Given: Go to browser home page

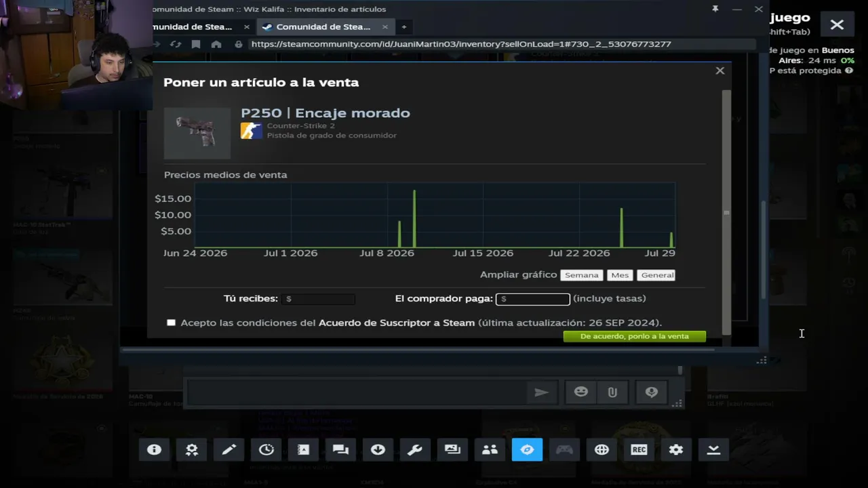Looking at the screenshot, I should [216, 44].
